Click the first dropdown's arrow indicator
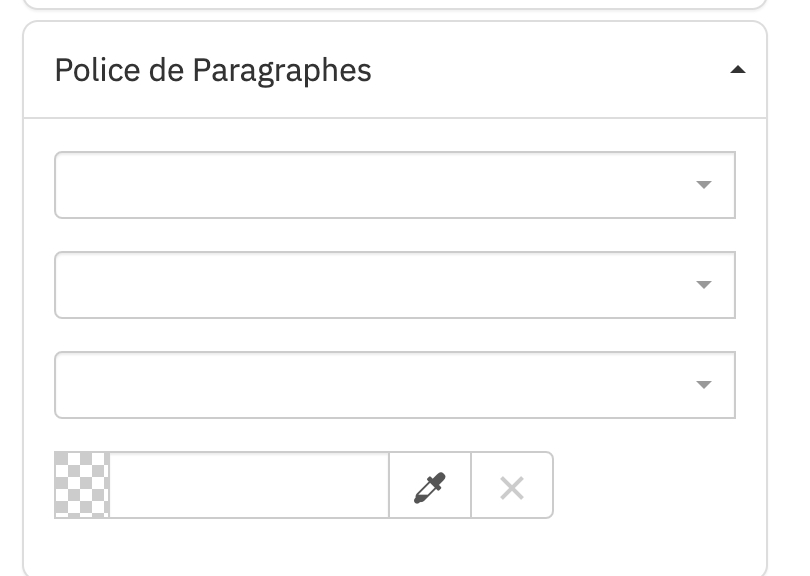 [x=703, y=185]
